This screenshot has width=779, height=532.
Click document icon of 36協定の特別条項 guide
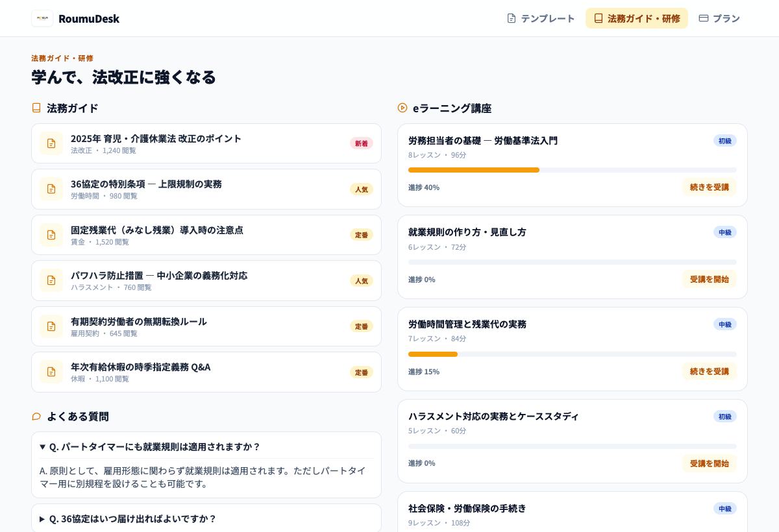pyautogui.click(x=51, y=189)
